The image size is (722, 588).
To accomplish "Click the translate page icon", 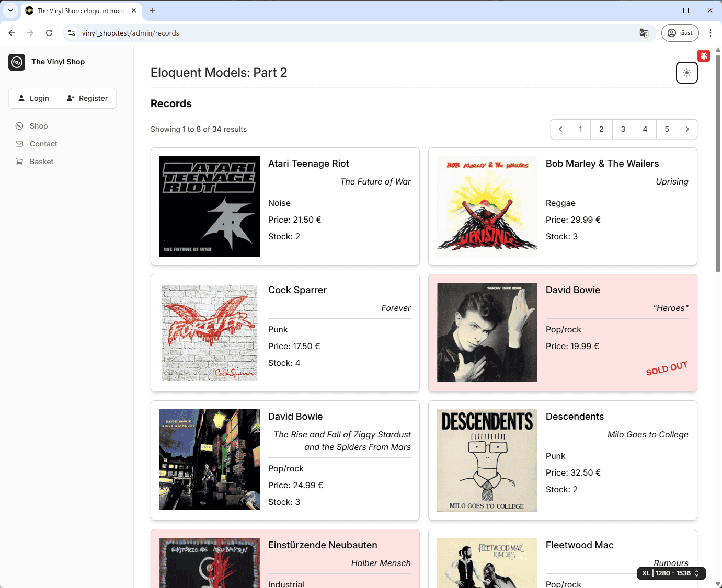I will 644,33.
